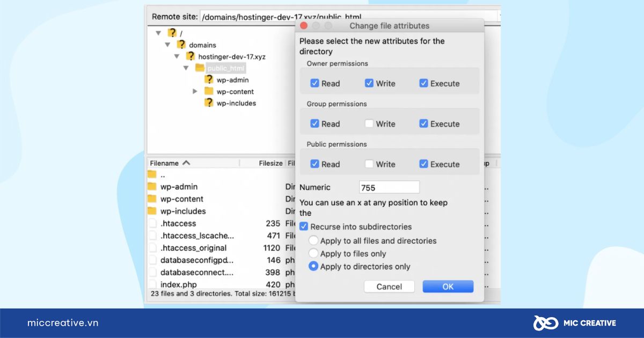The height and width of the screenshot is (338, 644).
Task: Collapse the public_html tree node
Action: [186, 68]
